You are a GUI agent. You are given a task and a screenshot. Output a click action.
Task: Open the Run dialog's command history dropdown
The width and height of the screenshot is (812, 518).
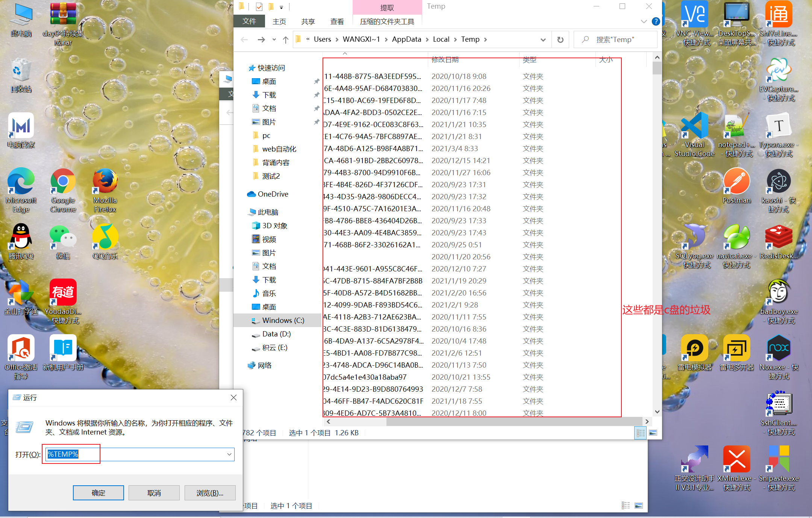pyautogui.click(x=229, y=454)
